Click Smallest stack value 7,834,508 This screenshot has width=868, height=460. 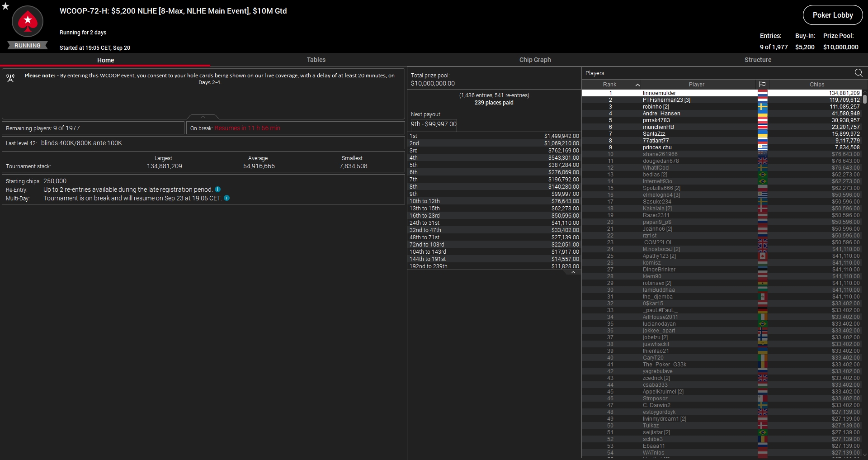coord(353,166)
